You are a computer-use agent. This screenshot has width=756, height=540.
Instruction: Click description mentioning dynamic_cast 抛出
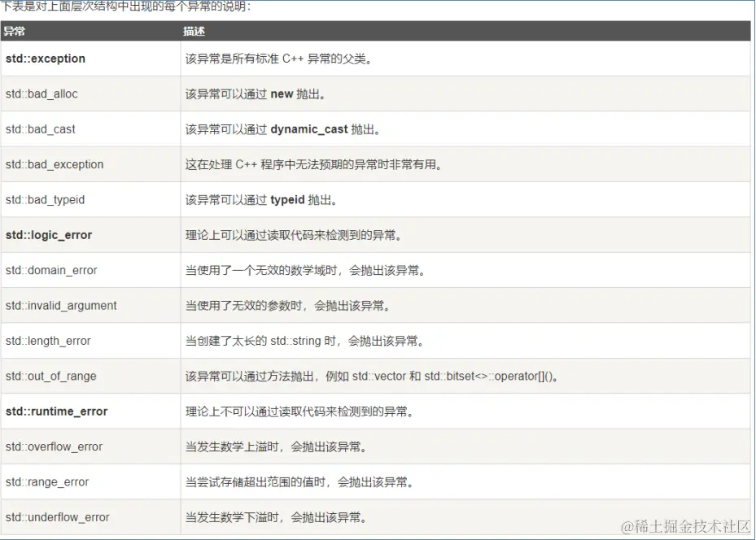pyautogui.click(x=283, y=129)
